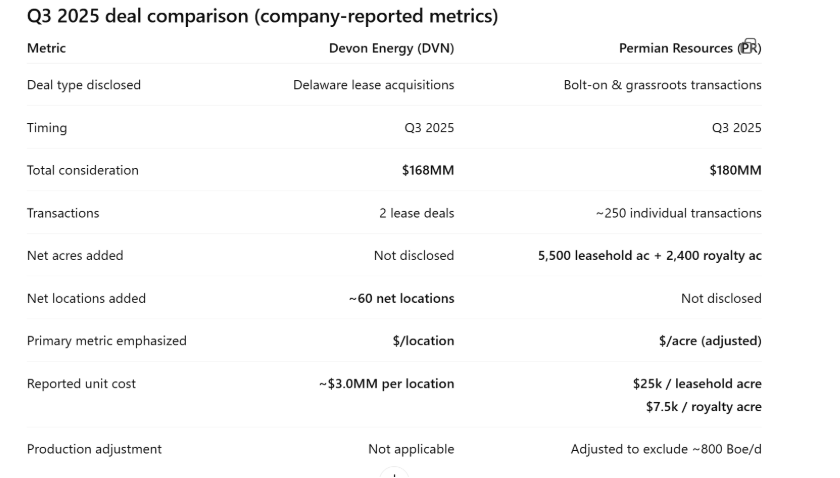
Task: Select the '2 lease deals' cell
Action: coord(417,213)
